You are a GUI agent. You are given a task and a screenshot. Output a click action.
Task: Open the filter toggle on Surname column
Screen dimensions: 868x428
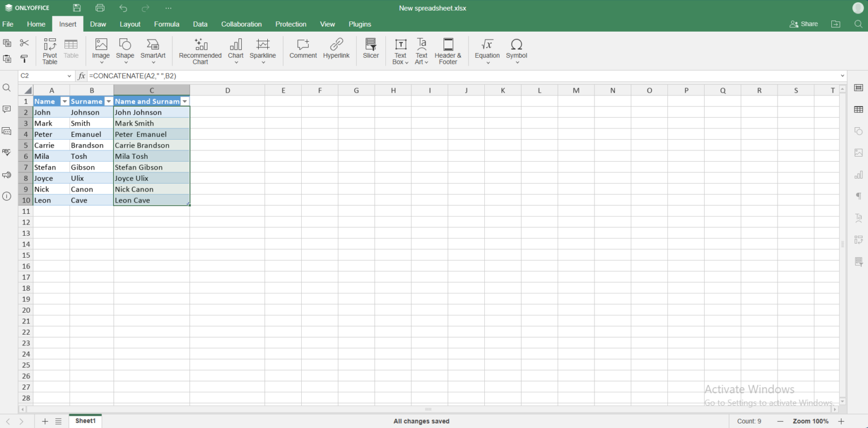(108, 101)
